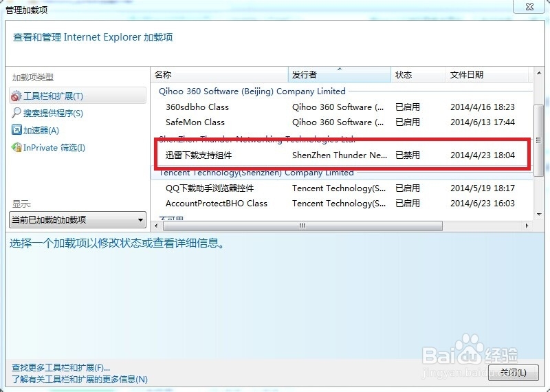This screenshot has width=550, height=392.
Task: Sort by the 文件日期 column header
Action: (487, 74)
